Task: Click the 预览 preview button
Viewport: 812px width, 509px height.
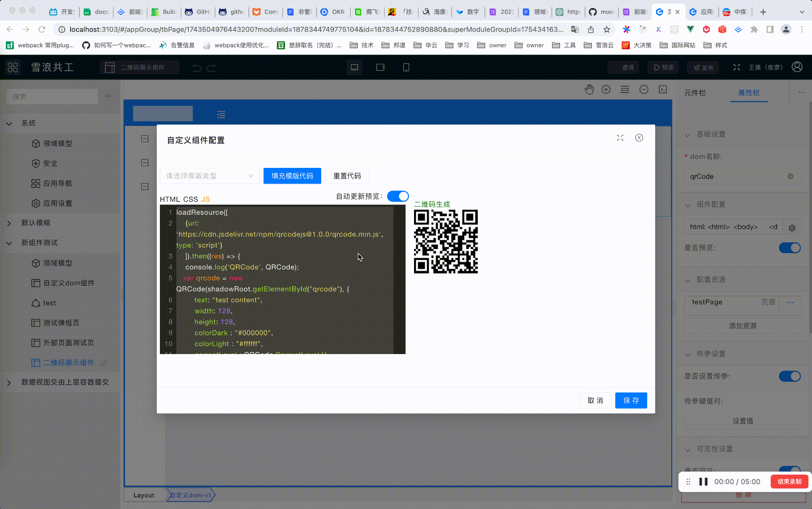Action: 663,67
